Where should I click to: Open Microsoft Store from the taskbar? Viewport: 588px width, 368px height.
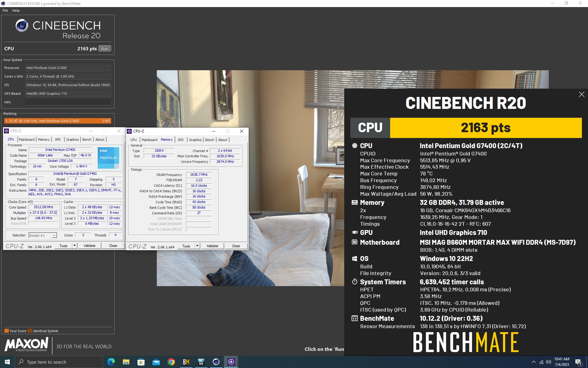coord(141,362)
